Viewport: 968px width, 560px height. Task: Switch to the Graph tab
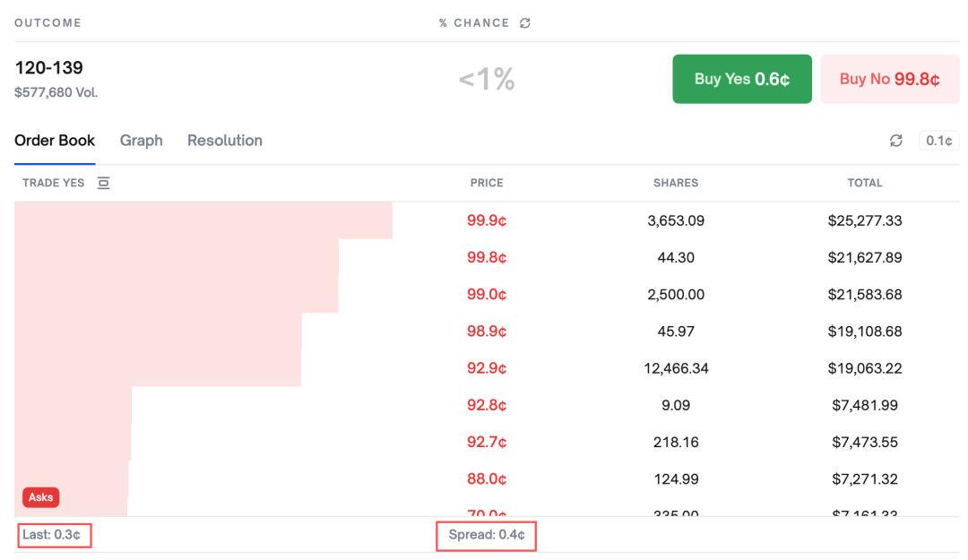click(x=141, y=141)
